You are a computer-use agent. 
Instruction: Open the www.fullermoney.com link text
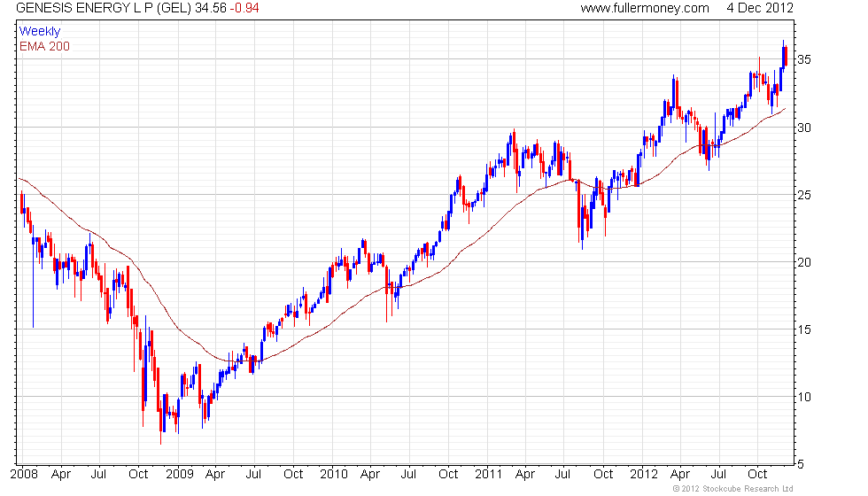click(x=645, y=8)
